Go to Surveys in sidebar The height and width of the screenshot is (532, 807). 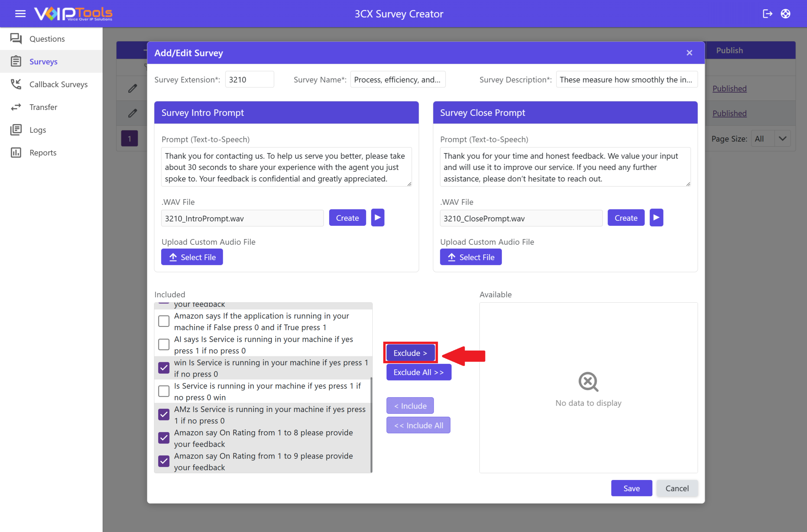[x=51, y=61]
